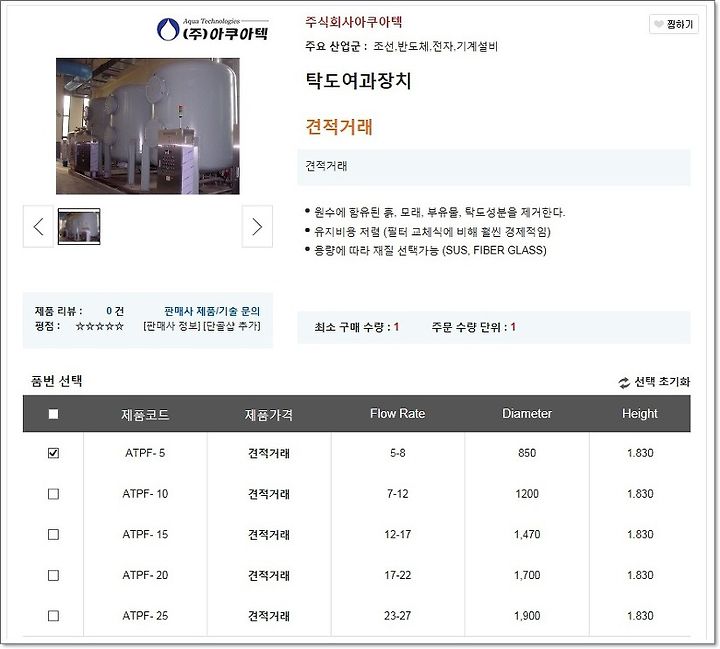Screen dimensions: 720x649
Task: Click the 아쿠아텍 company logo
Action: (213, 29)
